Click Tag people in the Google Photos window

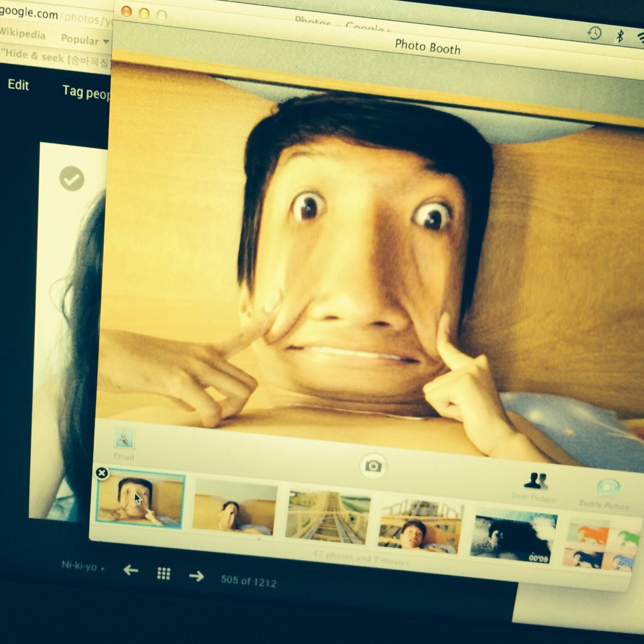click(85, 93)
